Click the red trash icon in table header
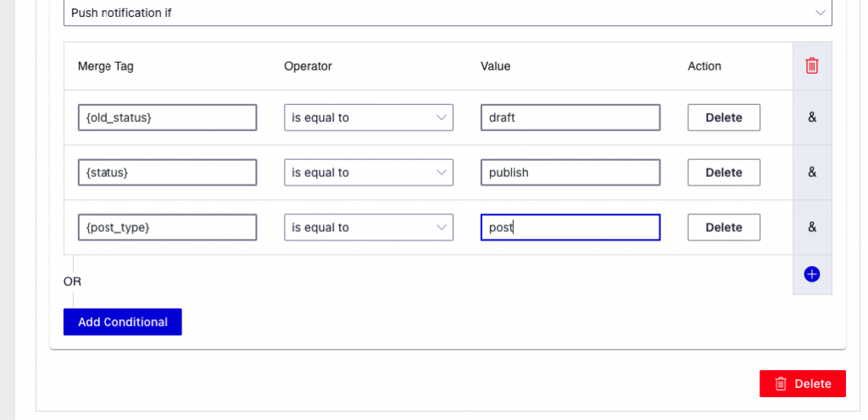This screenshot has width=868, height=420. 811,66
